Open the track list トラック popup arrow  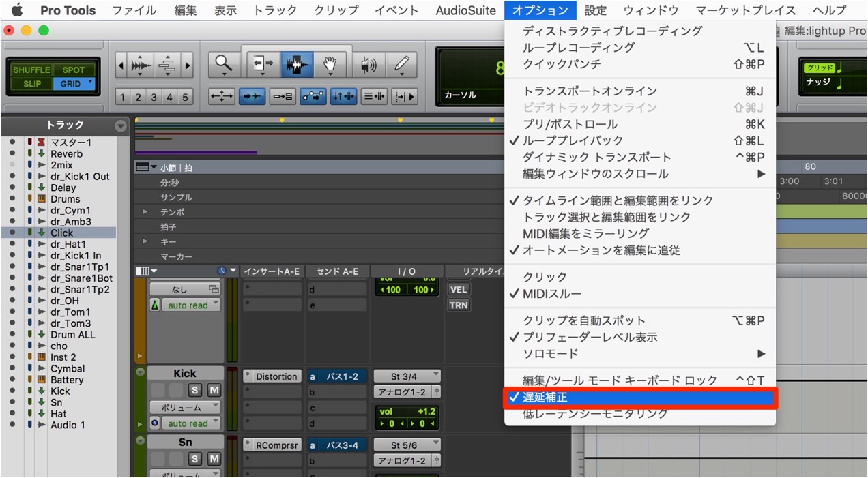click(x=121, y=125)
